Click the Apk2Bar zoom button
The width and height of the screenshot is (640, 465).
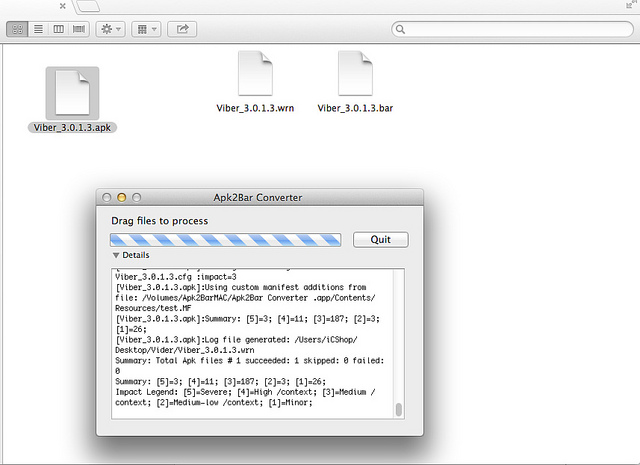pyautogui.click(x=137, y=198)
